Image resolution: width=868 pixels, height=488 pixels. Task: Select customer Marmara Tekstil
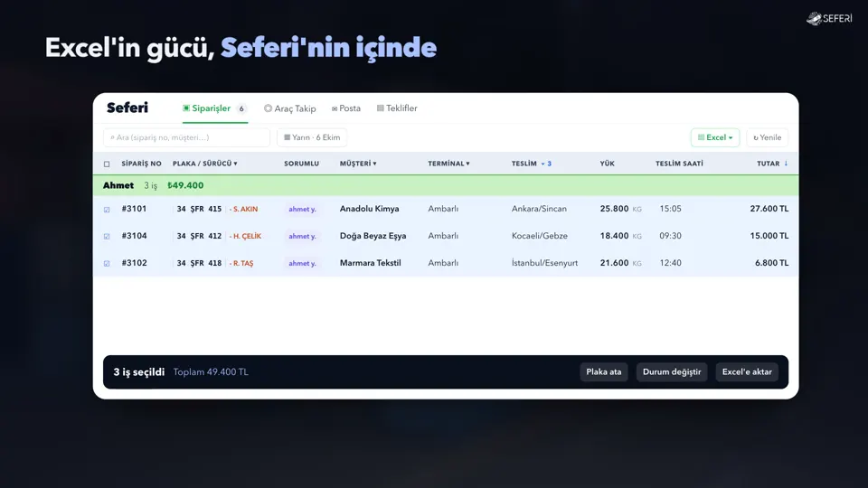371,263
